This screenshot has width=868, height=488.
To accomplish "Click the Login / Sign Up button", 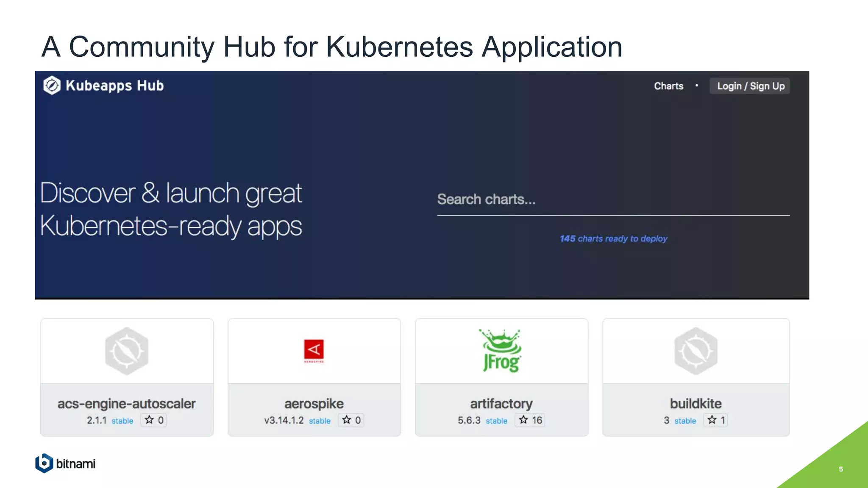I will coord(750,86).
